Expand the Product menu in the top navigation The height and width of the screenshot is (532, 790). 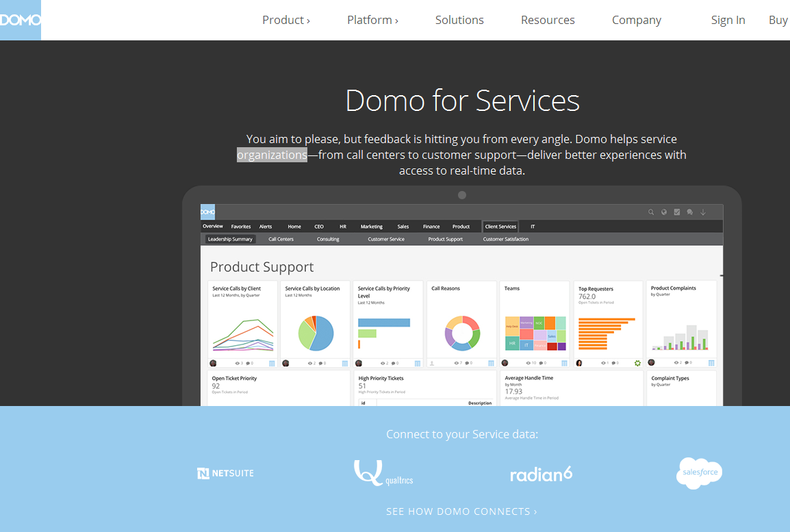click(x=286, y=20)
